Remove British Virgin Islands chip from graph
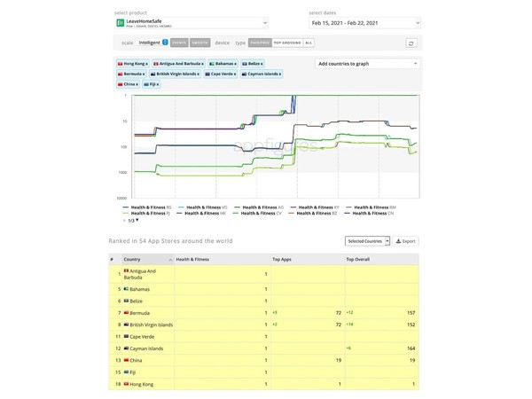This screenshot has width=532, height=399. coord(198,74)
